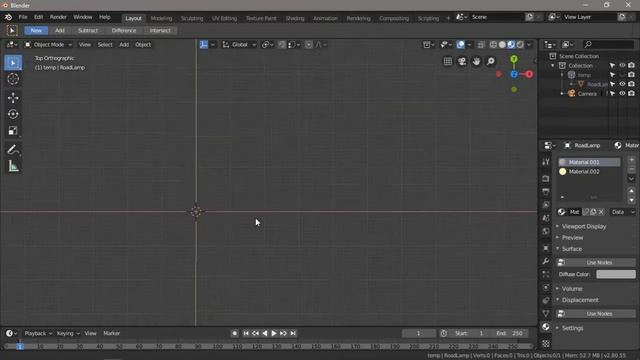The image size is (640, 360).
Task: Expand the Preview panel
Action: click(572, 238)
